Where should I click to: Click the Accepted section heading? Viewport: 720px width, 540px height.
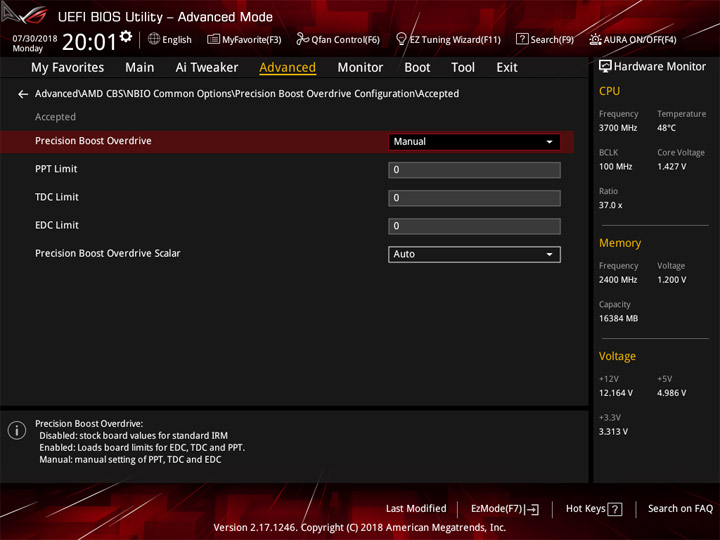[x=55, y=117]
